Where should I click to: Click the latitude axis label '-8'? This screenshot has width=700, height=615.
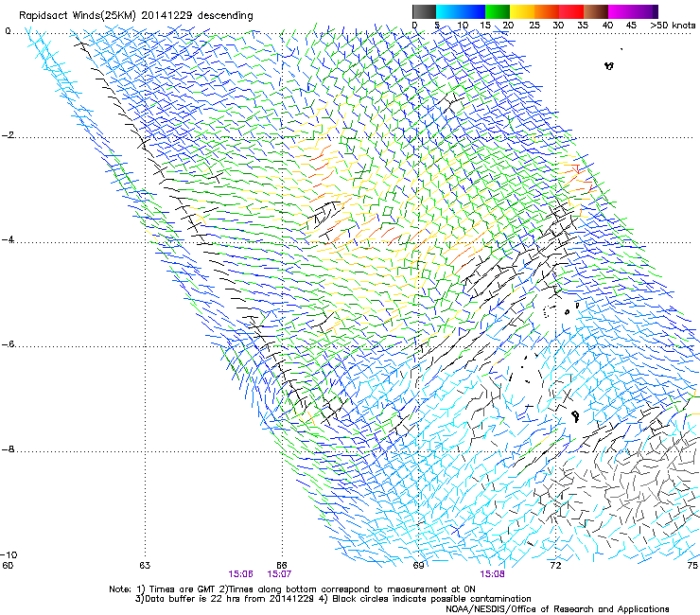(x=8, y=449)
